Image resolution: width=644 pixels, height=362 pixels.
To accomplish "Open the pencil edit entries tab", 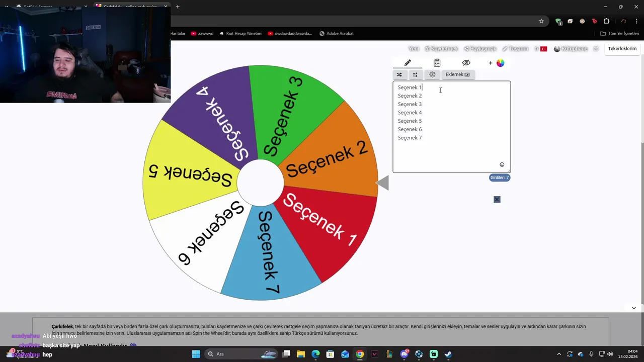I will 408,63.
